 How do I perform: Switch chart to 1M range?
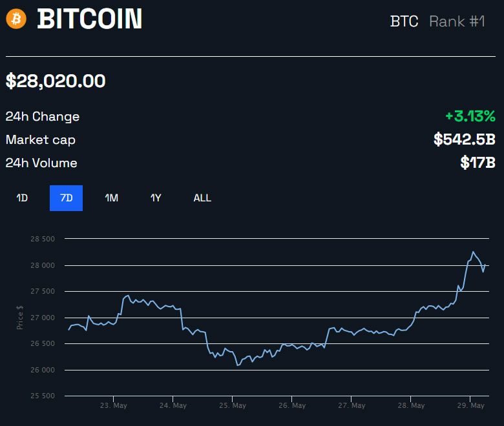coord(111,198)
